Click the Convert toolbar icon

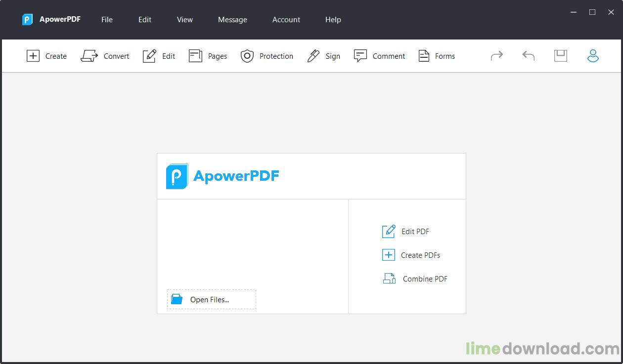pos(89,56)
